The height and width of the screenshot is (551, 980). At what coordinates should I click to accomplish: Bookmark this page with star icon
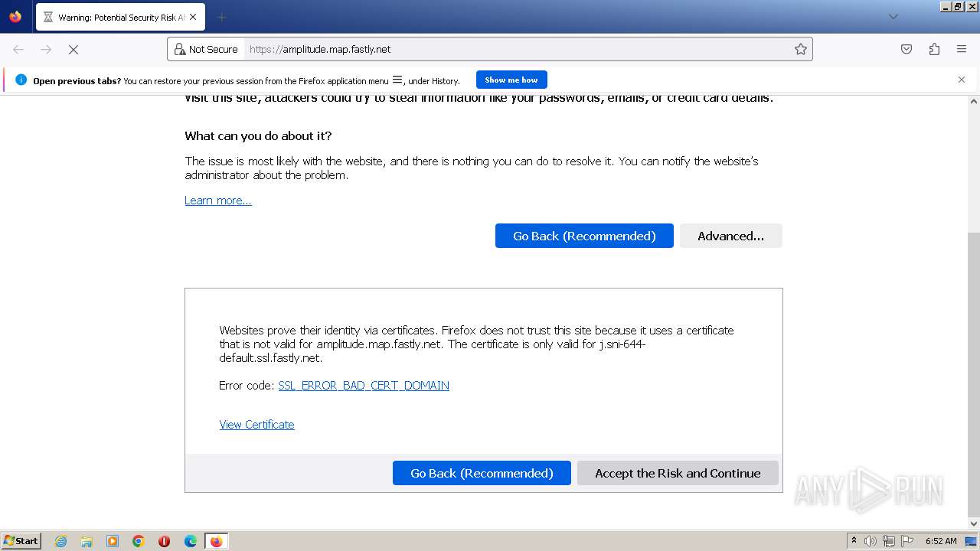click(801, 49)
